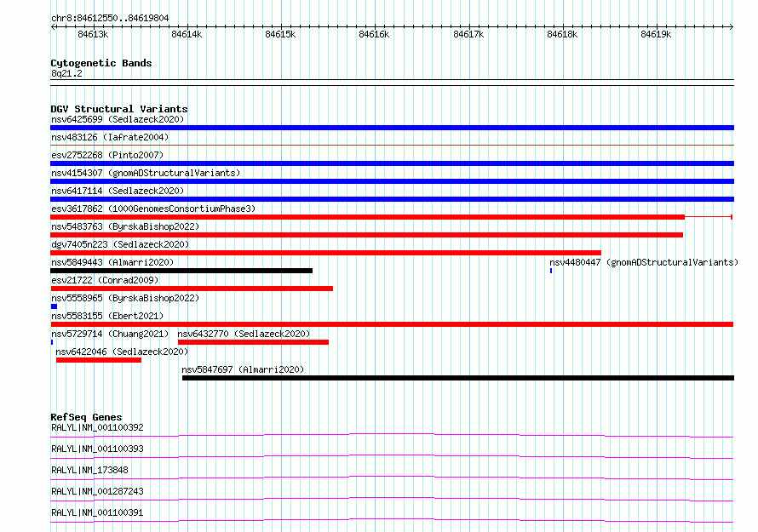Open nsv5847697 (Almarri2020) label
The height and width of the screenshot is (532, 758).
(x=243, y=369)
